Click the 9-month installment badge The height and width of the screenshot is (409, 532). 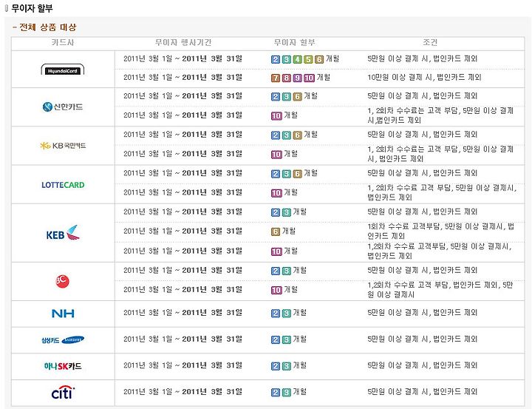297,78
